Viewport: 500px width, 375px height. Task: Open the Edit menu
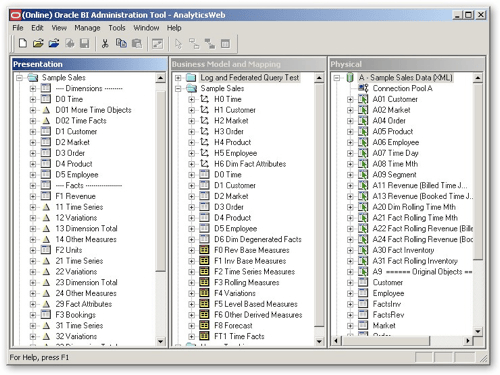tap(37, 28)
